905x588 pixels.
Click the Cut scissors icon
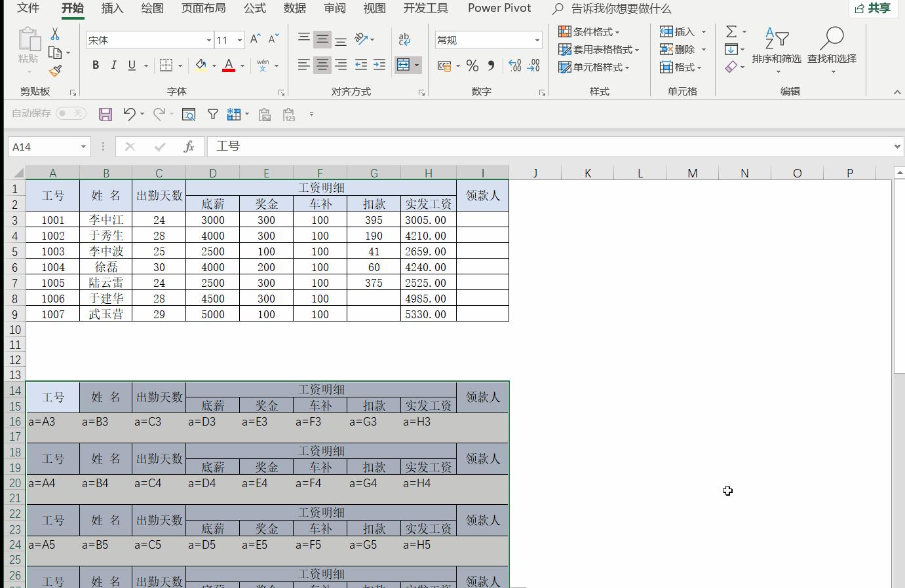point(55,33)
